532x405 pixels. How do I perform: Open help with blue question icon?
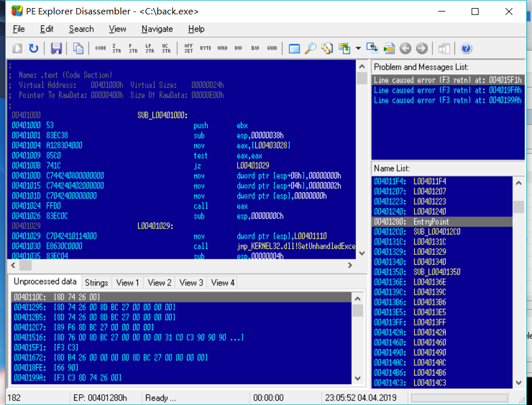click(x=466, y=48)
